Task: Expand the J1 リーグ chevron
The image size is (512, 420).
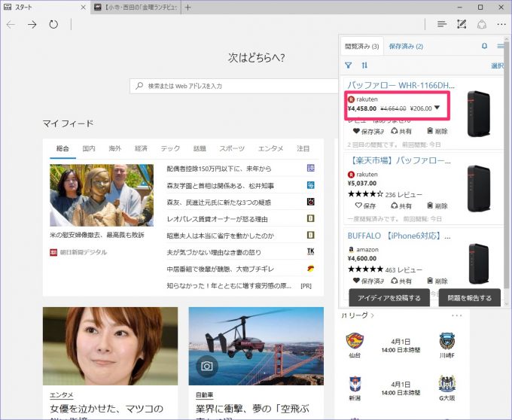Action: pos(373,315)
